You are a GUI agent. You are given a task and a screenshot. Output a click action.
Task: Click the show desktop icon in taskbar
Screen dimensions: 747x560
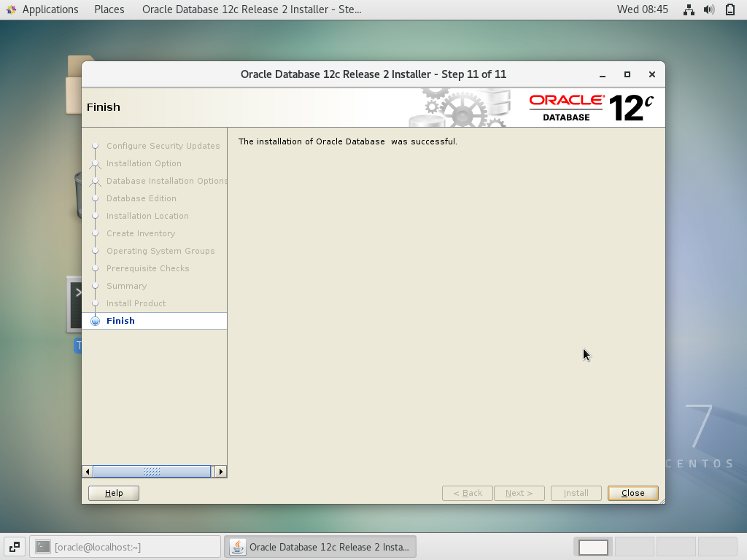(x=15, y=547)
